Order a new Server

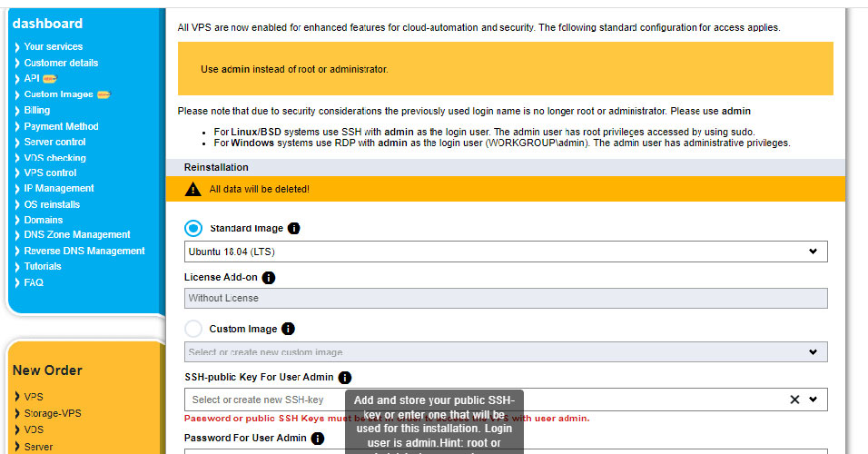38,447
